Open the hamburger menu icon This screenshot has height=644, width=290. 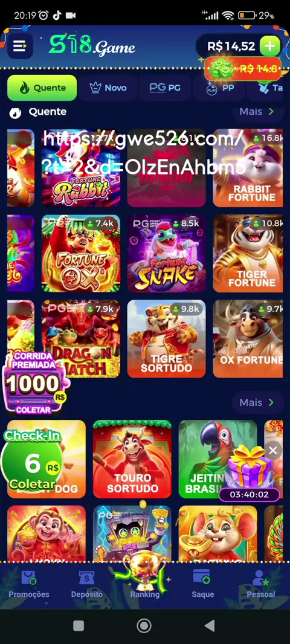19,46
